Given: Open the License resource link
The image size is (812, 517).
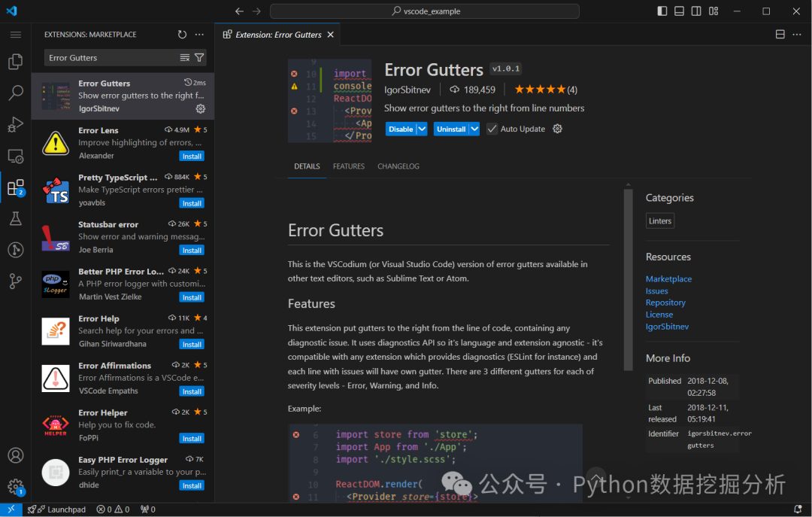Looking at the screenshot, I should click(x=659, y=315).
